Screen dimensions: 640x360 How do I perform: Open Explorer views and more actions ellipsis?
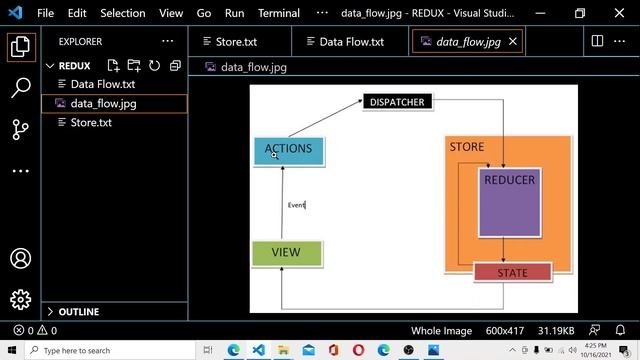tap(167, 41)
